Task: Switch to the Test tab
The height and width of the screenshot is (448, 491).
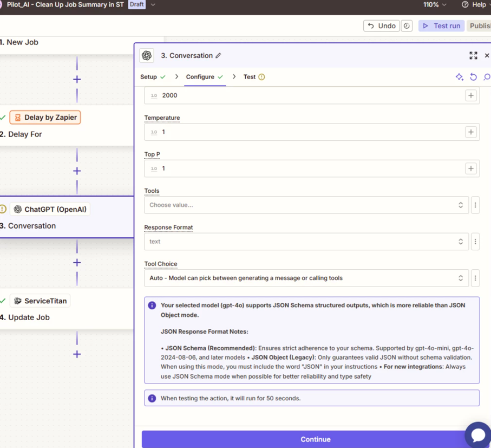Action: pyautogui.click(x=254, y=77)
